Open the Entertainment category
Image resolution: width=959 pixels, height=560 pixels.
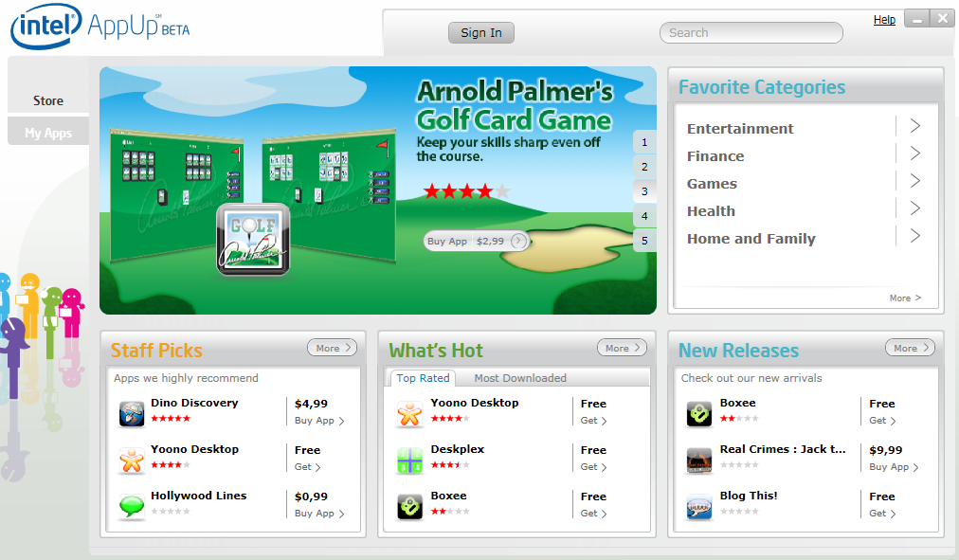point(740,129)
